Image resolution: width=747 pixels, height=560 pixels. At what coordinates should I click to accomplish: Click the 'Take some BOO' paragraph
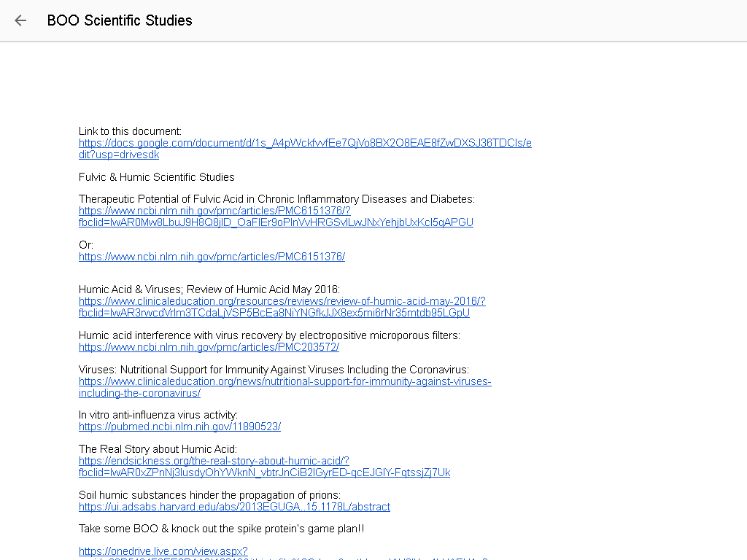pos(222,529)
